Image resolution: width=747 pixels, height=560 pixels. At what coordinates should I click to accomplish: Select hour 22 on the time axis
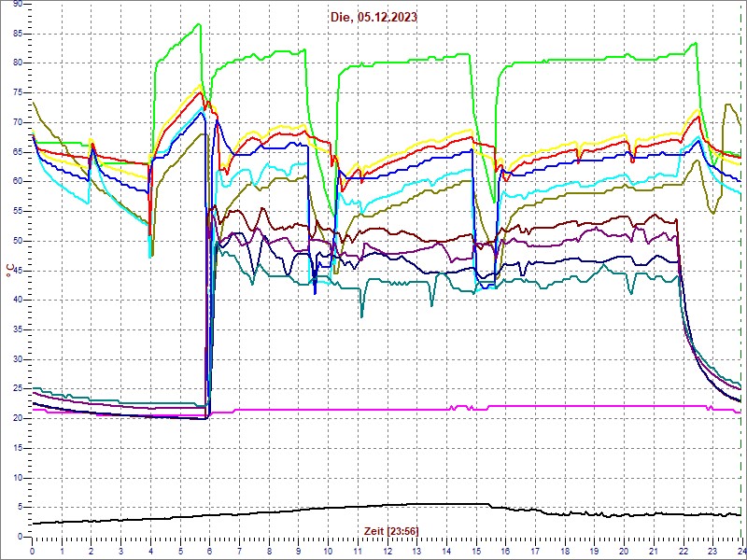(x=684, y=552)
